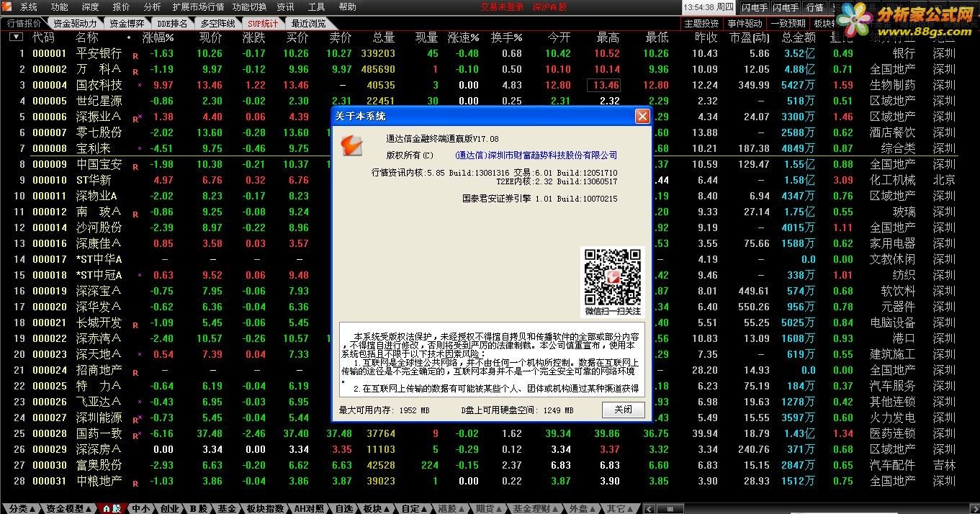
Task: Select the 深赤湾A stock row name
Action: 99,338
